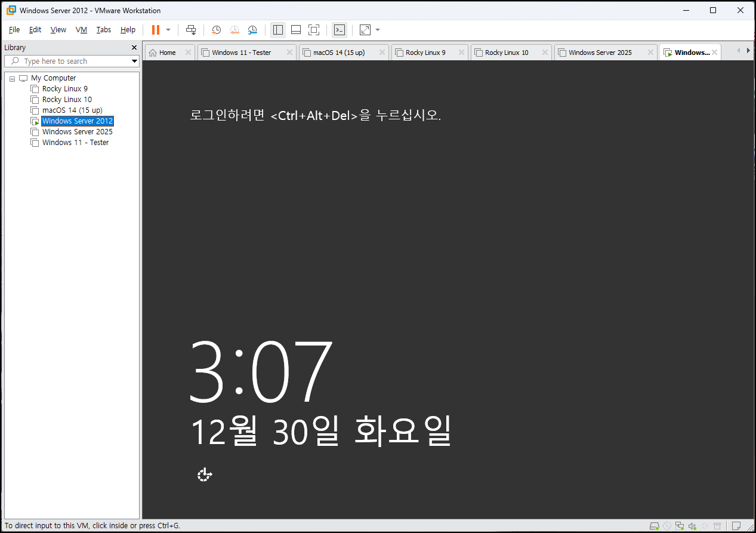Select Windows 11 - Tester in library
Viewport: 756px width, 533px height.
click(75, 142)
